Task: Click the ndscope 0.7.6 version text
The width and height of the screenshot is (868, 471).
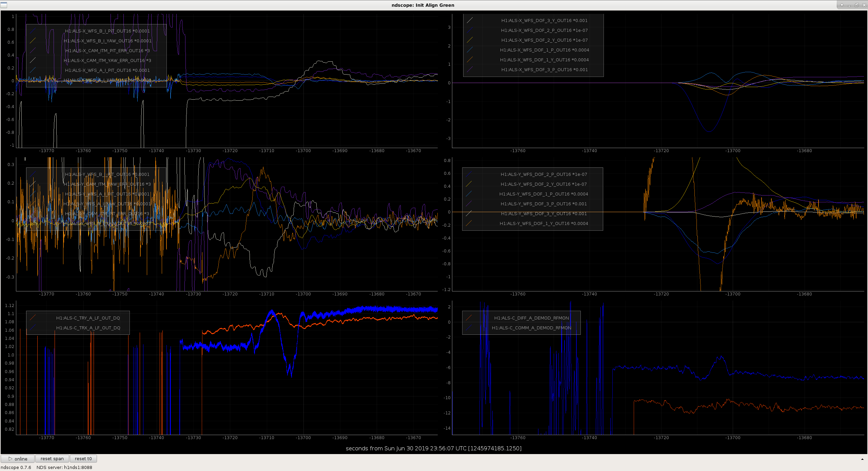Action: coord(16,467)
